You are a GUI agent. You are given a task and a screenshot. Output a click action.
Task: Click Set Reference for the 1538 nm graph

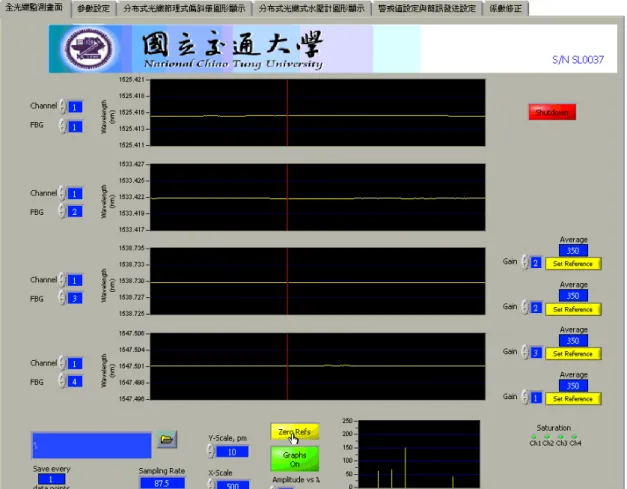click(x=573, y=354)
